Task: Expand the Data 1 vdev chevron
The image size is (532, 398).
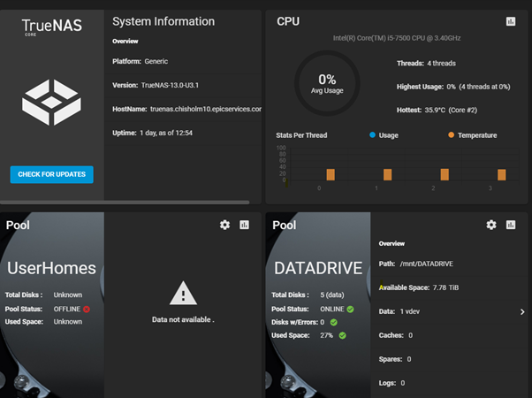Action: [x=522, y=311]
